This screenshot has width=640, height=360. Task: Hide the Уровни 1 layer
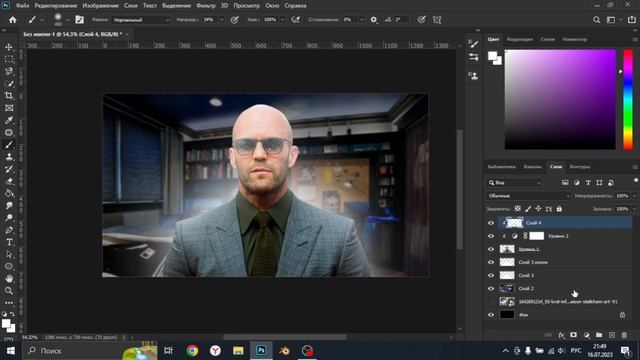tap(491, 249)
